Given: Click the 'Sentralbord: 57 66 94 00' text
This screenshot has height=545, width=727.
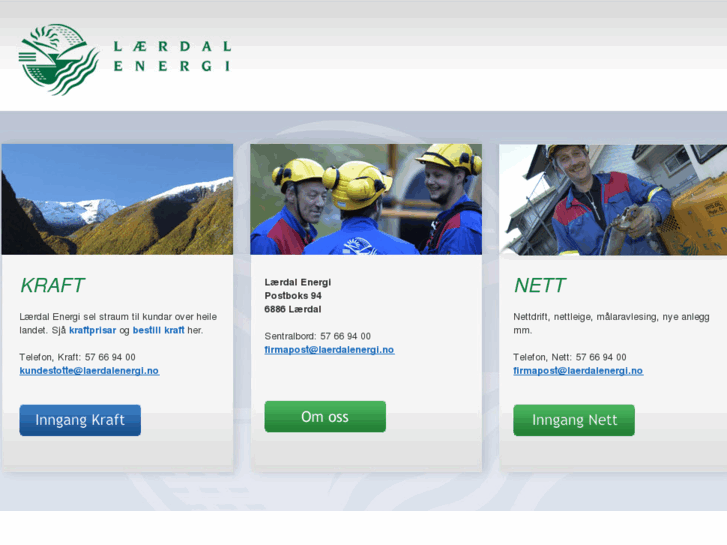Looking at the screenshot, I should [x=318, y=336].
